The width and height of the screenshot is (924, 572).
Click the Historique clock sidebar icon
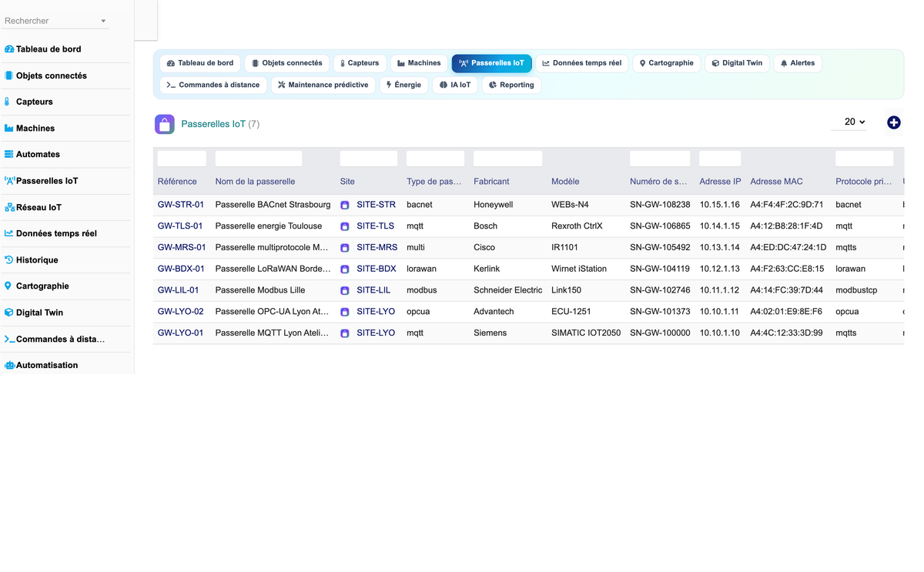tap(9, 259)
